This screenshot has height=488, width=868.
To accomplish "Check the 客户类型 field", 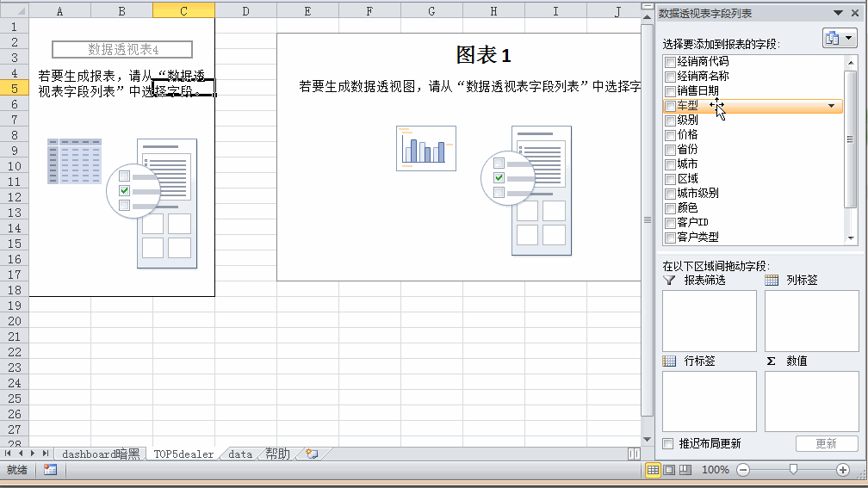I will pyautogui.click(x=670, y=238).
